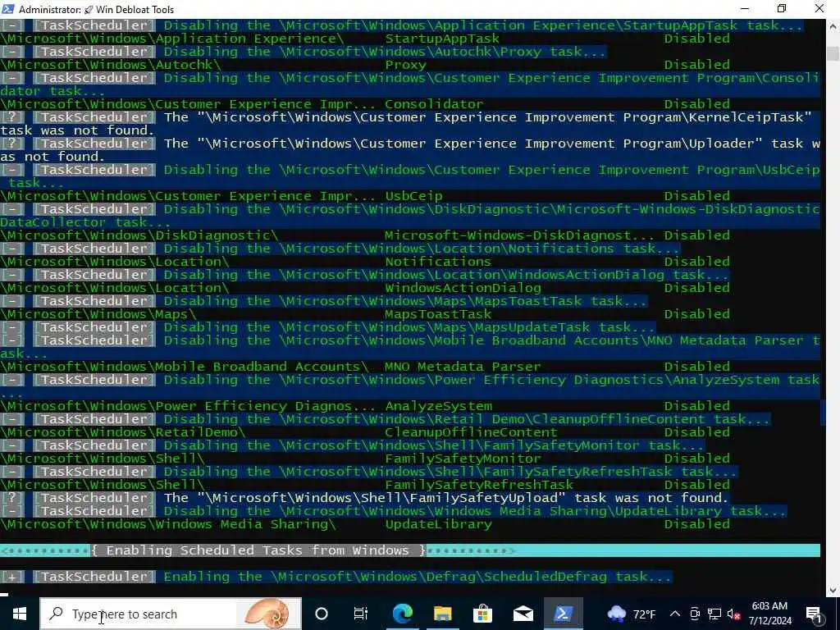Click the console scrollbar up arrow
The width and height of the screenshot is (840, 630).
point(833,25)
